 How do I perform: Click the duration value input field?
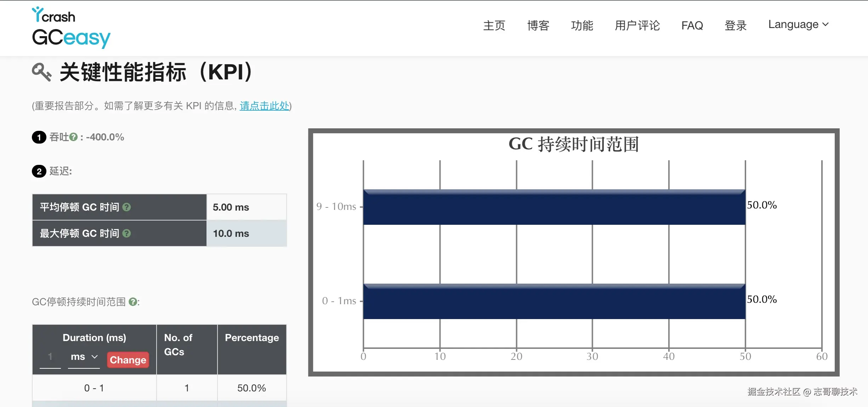pyautogui.click(x=50, y=357)
